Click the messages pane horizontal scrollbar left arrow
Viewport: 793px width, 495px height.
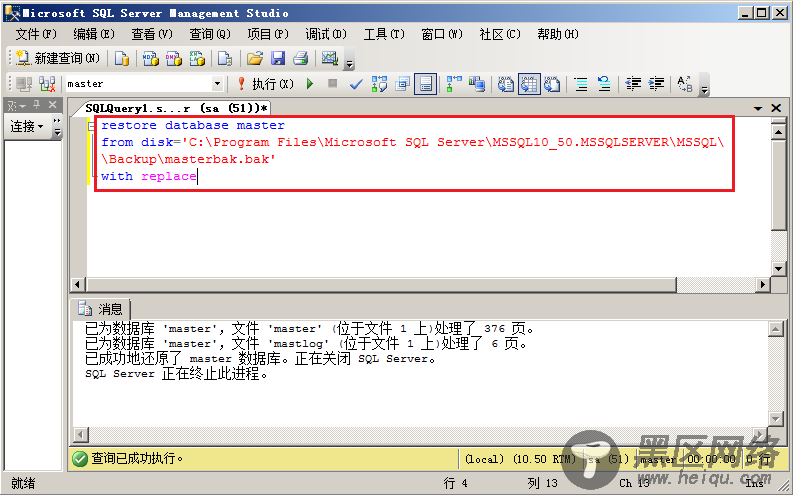pos(80,434)
